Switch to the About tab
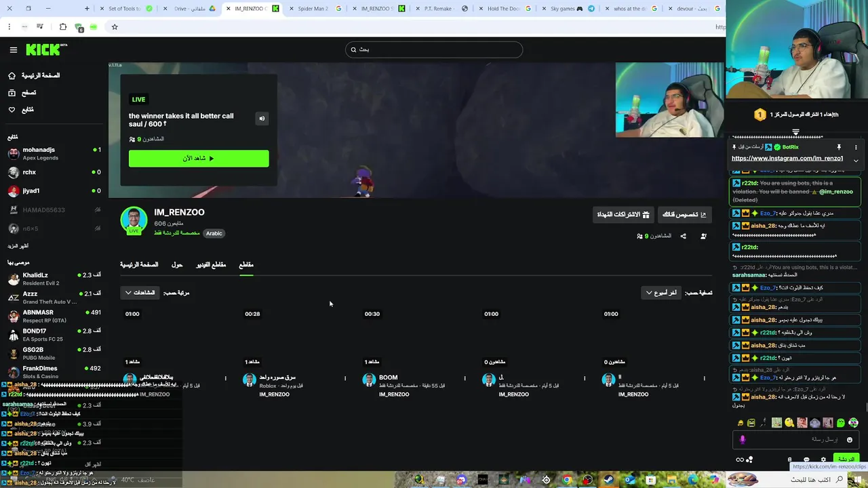868x488 pixels. pos(177,264)
